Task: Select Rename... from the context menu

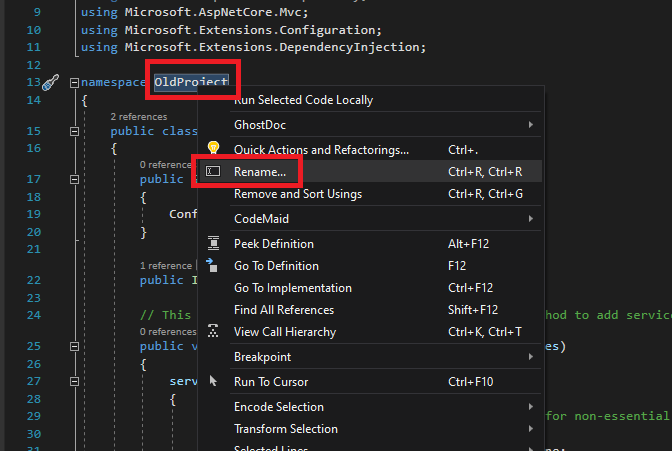Action: coord(260,172)
